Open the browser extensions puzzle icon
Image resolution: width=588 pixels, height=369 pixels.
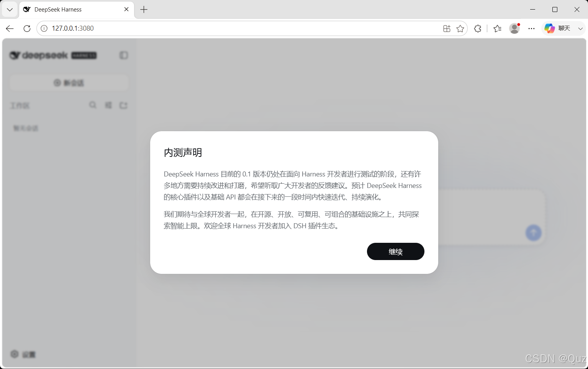click(478, 28)
